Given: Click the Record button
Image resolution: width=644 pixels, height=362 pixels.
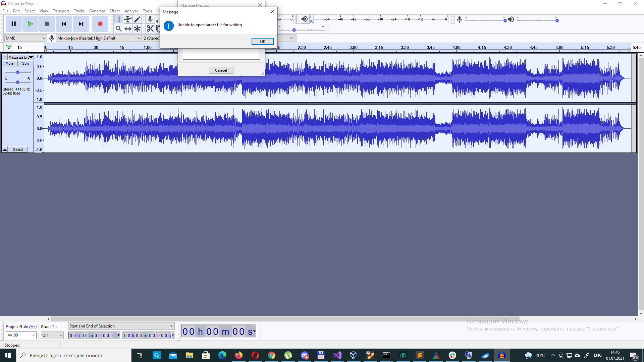Looking at the screenshot, I should 100,23.
